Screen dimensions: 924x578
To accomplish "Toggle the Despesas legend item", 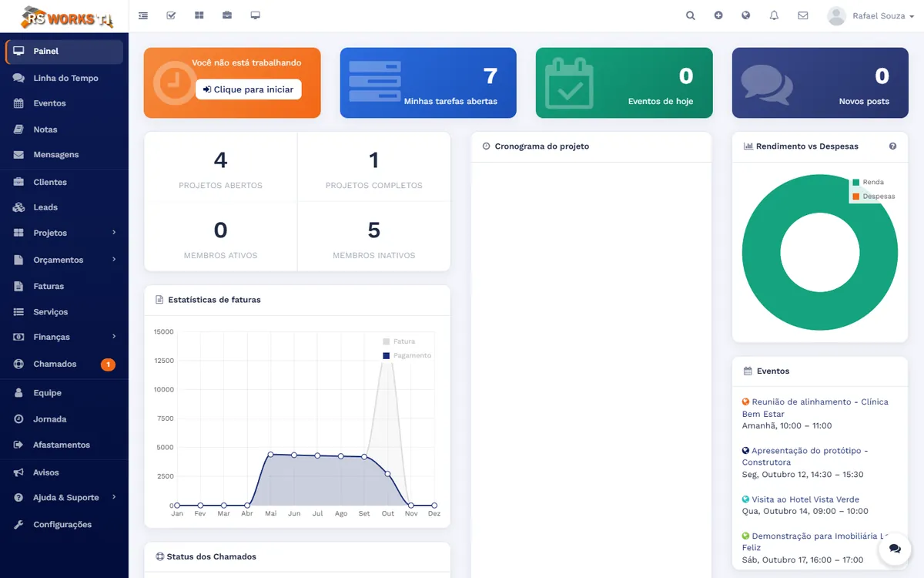I will click(x=873, y=197).
